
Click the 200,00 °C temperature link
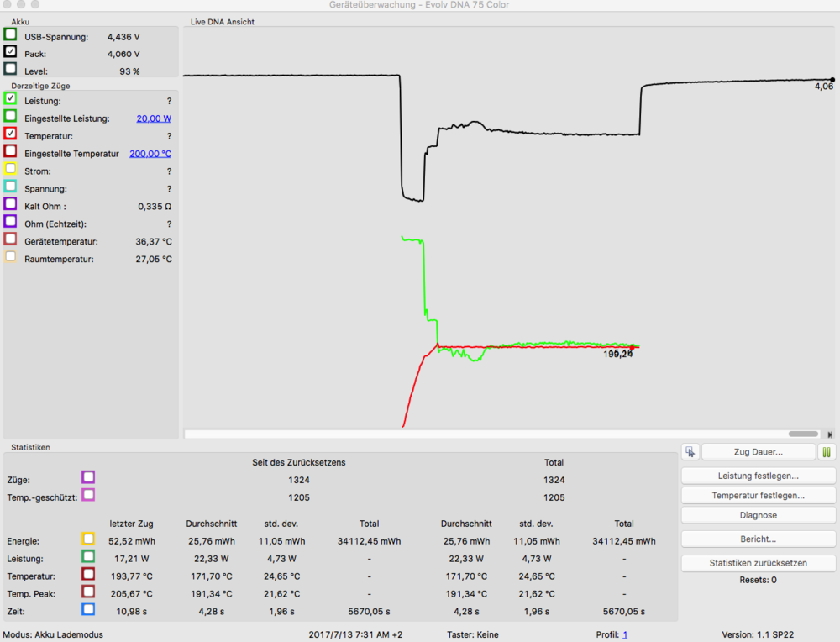[x=150, y=154]
